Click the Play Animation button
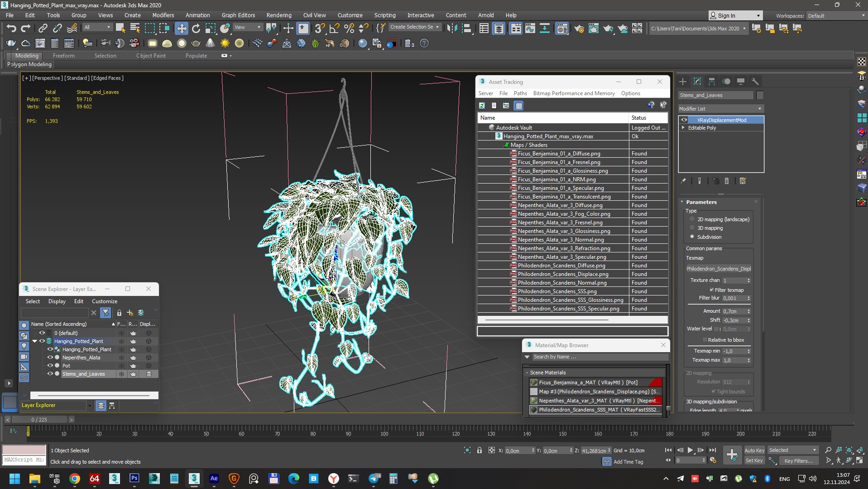 point(690,450)
